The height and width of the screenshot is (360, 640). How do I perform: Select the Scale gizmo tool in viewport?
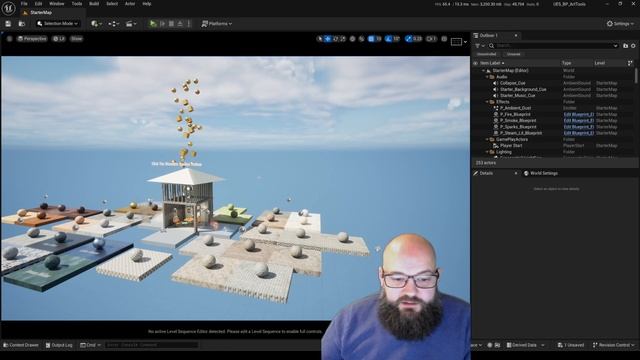click(x=342, y=39)
